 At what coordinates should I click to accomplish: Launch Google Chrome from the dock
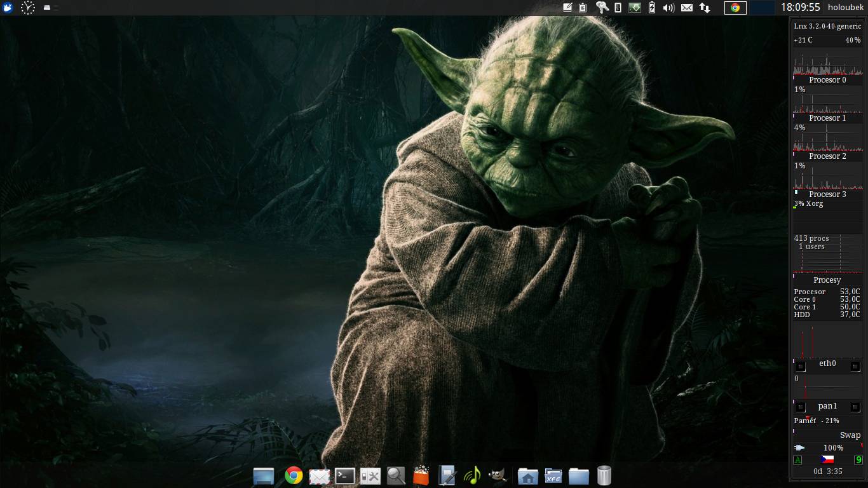coord(294,475)
